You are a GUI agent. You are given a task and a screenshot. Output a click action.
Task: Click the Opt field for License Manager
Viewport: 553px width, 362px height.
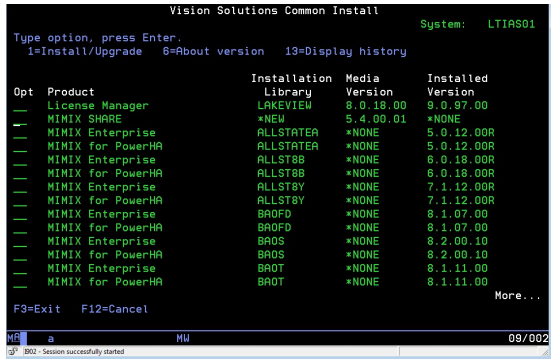(20, 106)
